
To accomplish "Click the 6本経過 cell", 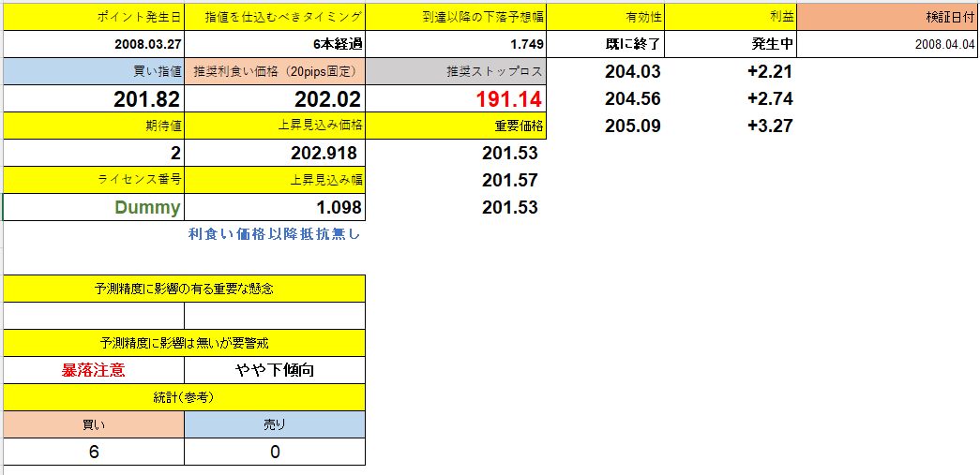I will 275,44.
